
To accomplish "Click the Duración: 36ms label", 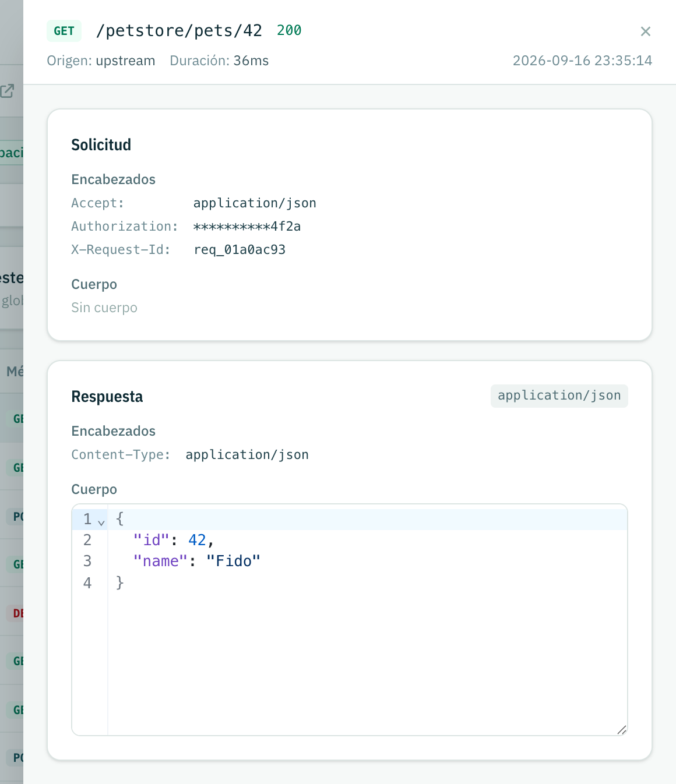I will point(219,61).
